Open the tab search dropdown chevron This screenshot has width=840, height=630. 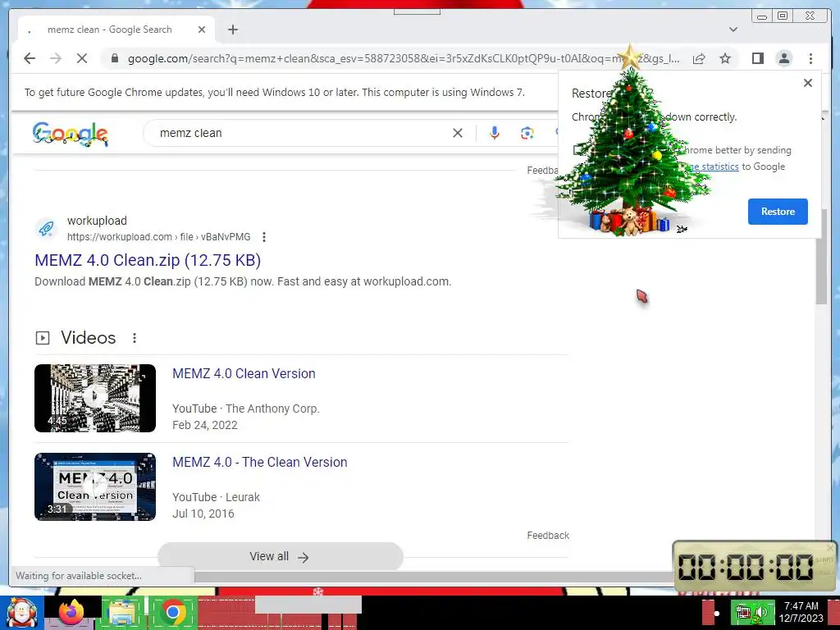(x=733, y=30)
